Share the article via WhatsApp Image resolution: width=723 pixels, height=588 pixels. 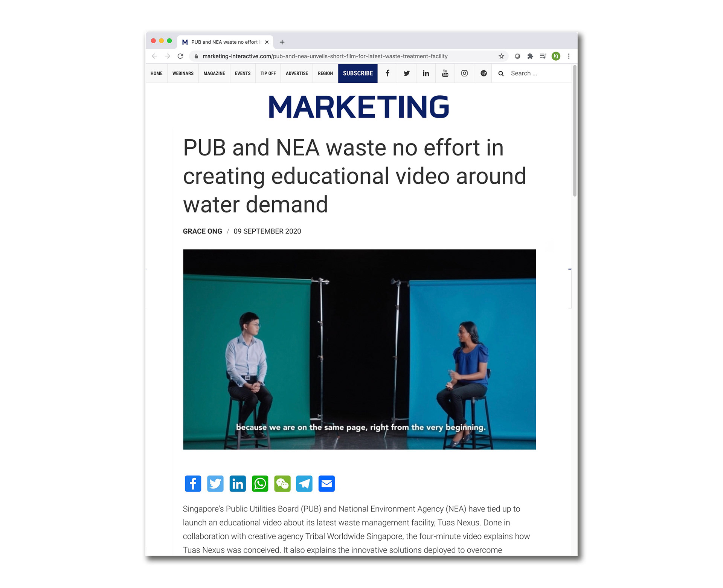pyautogui.click(x=260, y=484)
